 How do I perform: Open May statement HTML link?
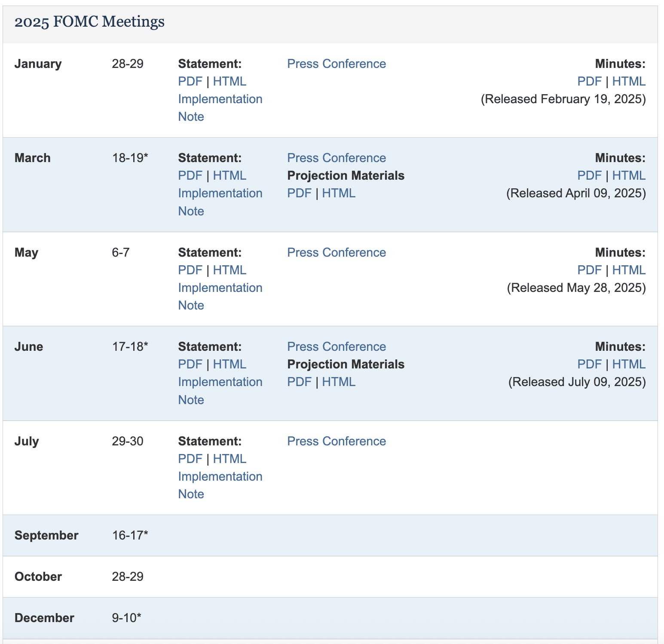(229, 270)
